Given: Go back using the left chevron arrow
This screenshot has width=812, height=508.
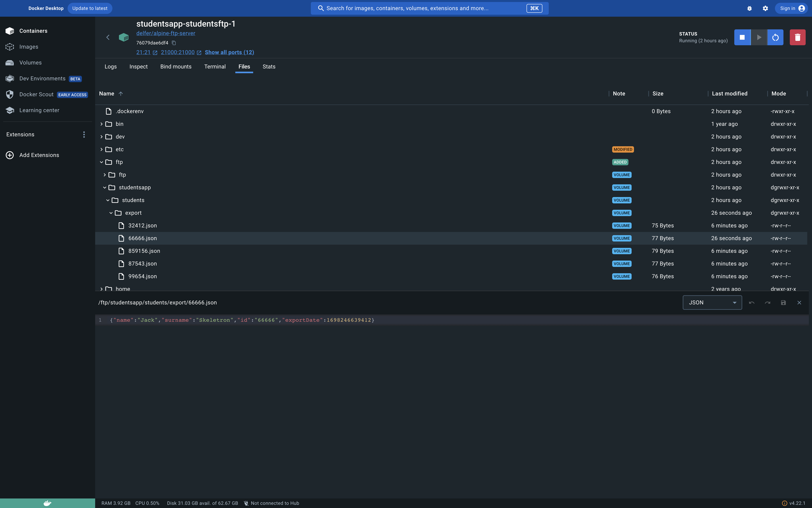Looking at the screenshot, I should [108, 37].
